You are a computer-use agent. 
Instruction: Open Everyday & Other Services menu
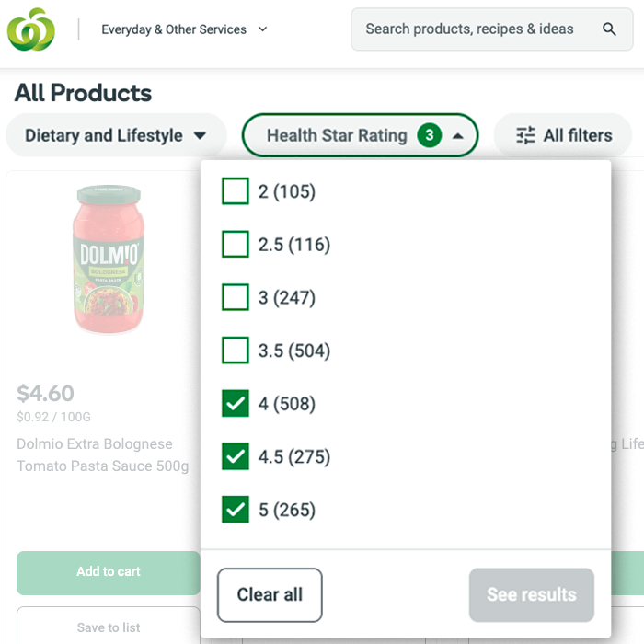click(x=184, y=29)
